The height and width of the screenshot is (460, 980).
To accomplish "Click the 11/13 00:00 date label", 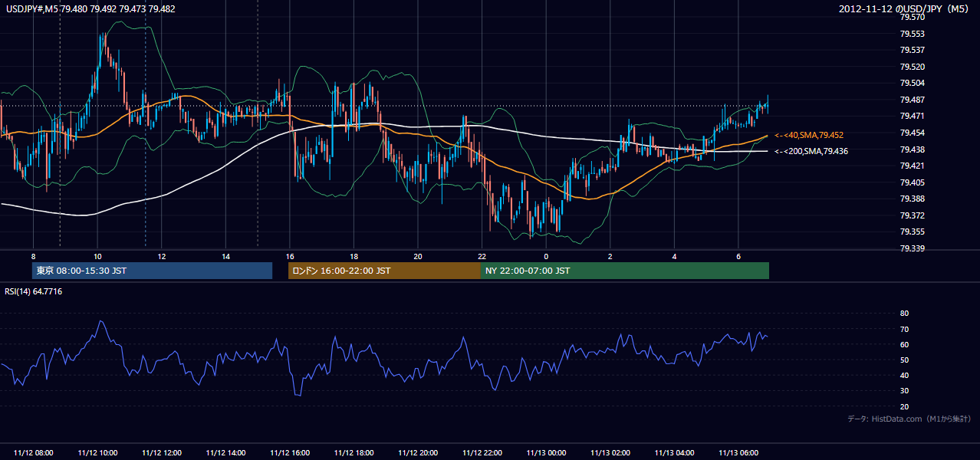I will click(x=546, y=453).
